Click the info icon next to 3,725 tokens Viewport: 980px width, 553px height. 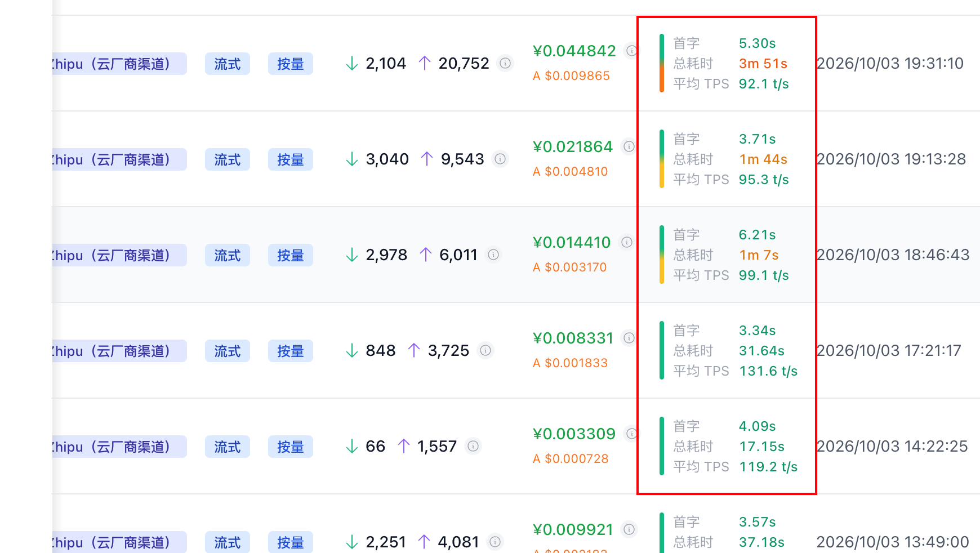[x=485, y=350]
